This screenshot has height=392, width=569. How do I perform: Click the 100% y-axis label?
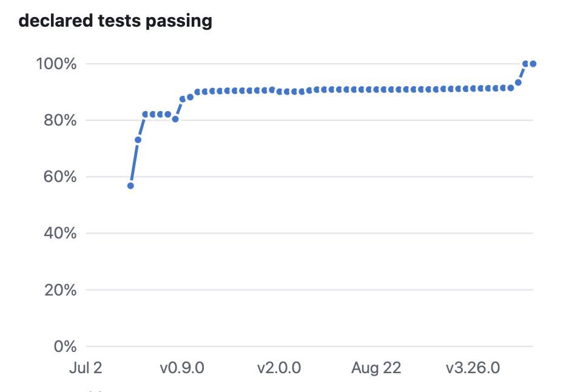[x=56, y=64]
